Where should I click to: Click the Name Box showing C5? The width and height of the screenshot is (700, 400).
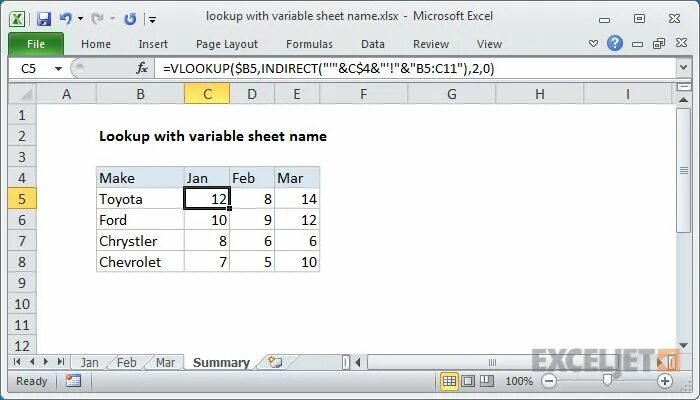(x=29, y=69)
